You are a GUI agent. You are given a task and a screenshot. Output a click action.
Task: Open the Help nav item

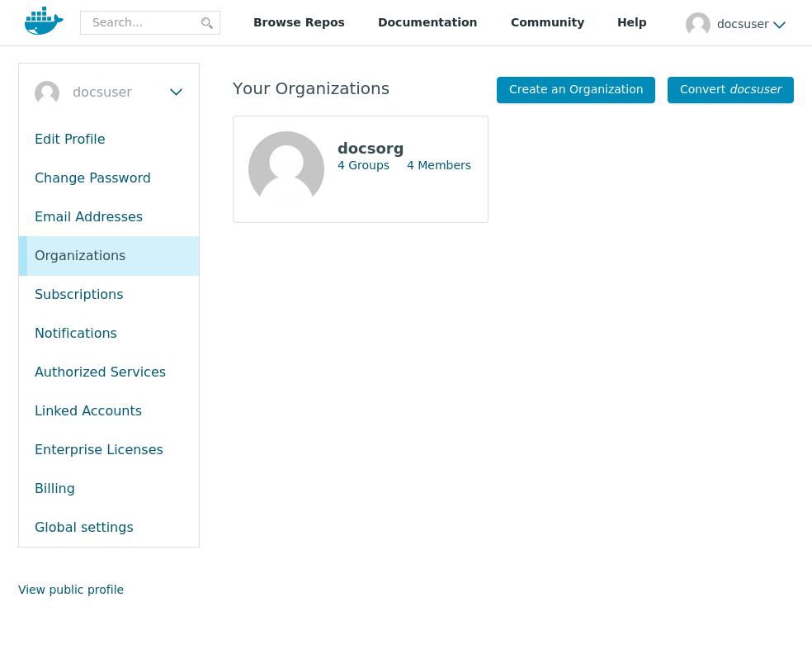pos(632,23)
